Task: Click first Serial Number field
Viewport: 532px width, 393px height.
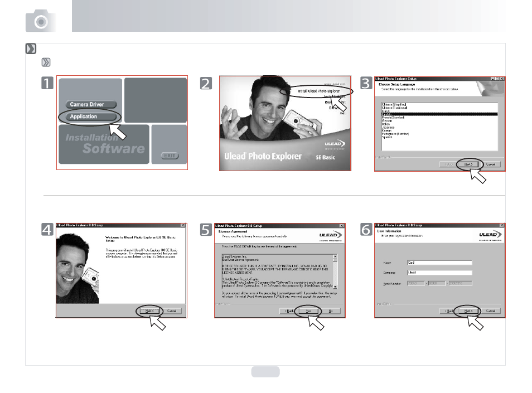Action: click(415, 283)
